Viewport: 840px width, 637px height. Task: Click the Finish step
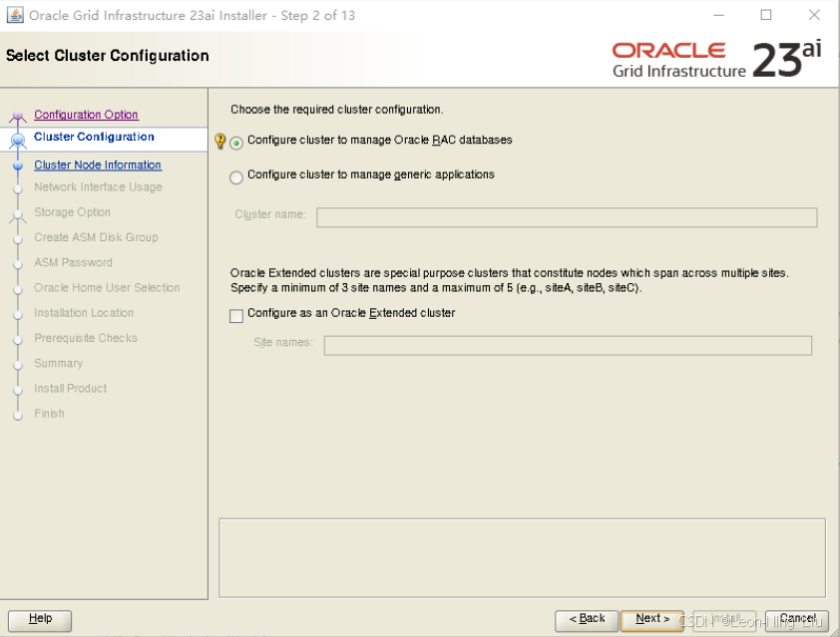coord(49,414)
